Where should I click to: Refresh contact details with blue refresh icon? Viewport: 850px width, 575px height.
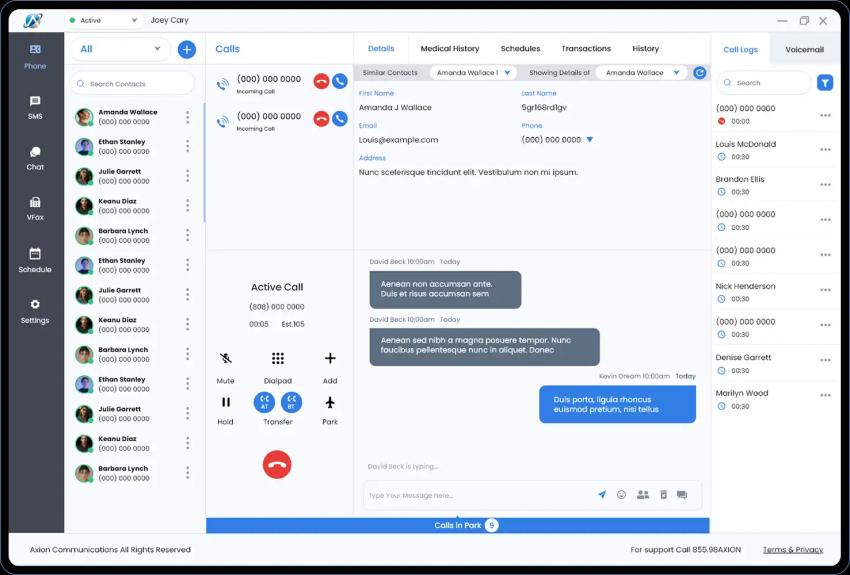pyautogui.click(x=699, y=73)
